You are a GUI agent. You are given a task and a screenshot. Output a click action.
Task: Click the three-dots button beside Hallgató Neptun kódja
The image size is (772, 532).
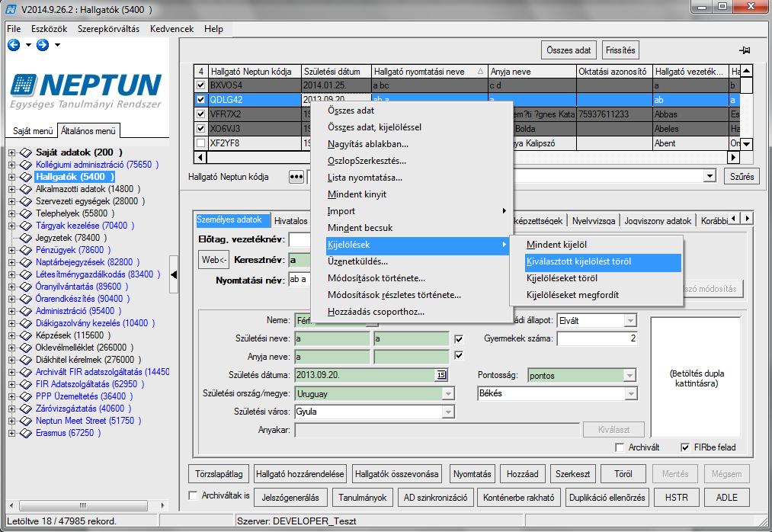click(296, 177)
